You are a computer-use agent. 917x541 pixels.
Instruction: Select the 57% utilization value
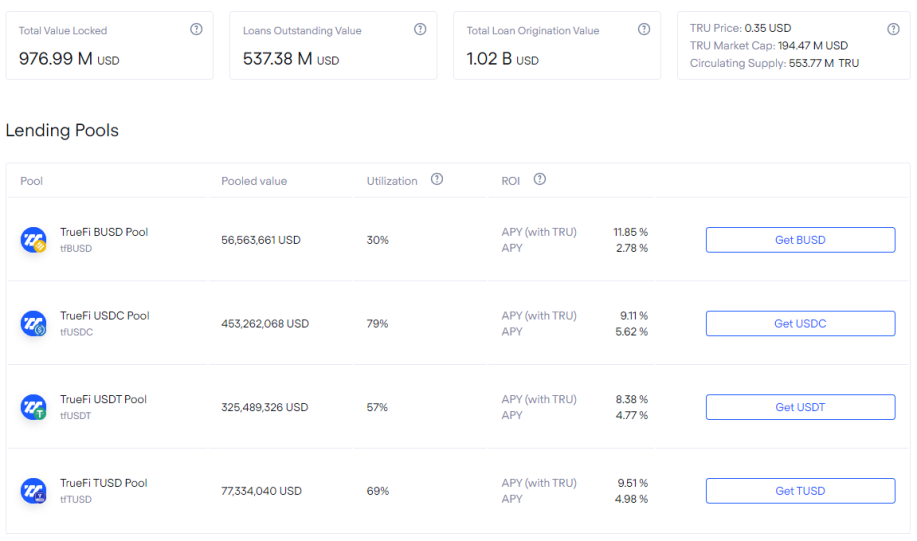click(x=377, y=408)
